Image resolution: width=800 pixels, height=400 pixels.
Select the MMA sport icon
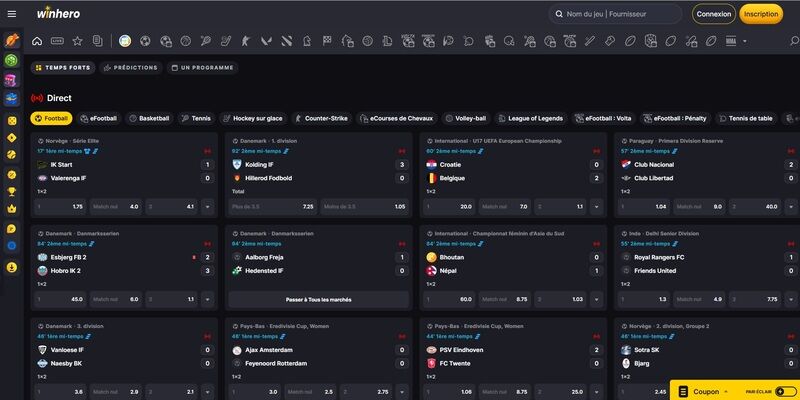(731, 41)
